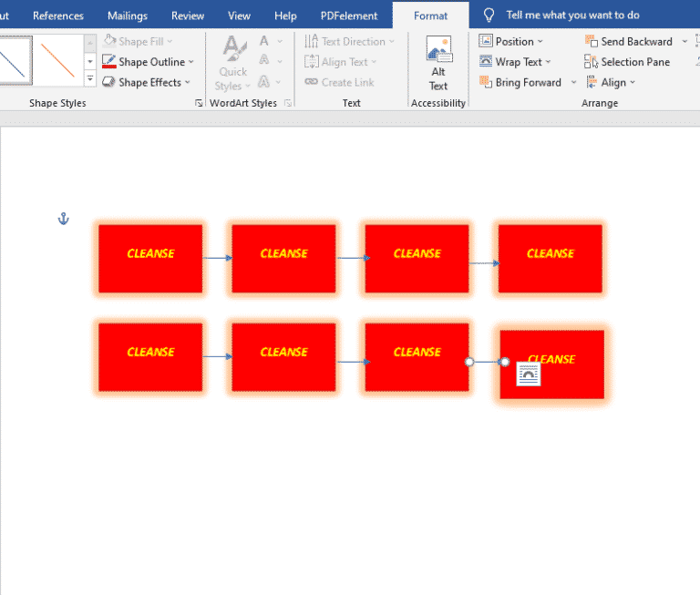Viewport: 700px width, 595px height.
Task: Click the Layout Options icon on the shape
Action: [x=528, y=374]
